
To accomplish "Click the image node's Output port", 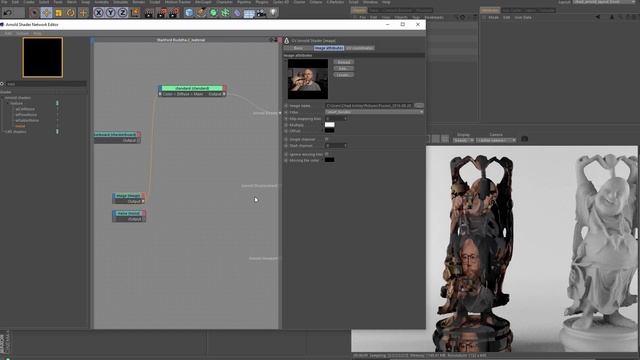I will pyautogui.click(x=143, y=202).
